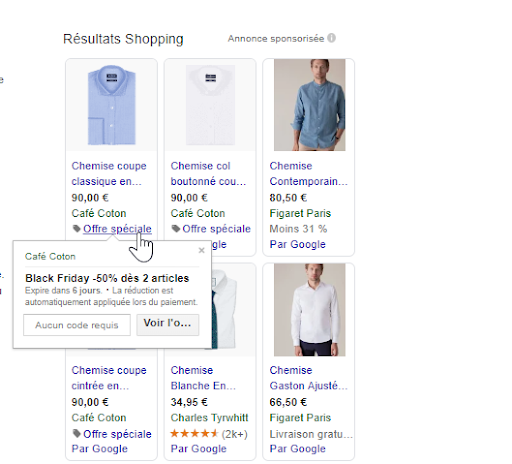
Task: Click the tag icon on second shirt's offer
Action: pyautogui.click(x=176, y=229)
